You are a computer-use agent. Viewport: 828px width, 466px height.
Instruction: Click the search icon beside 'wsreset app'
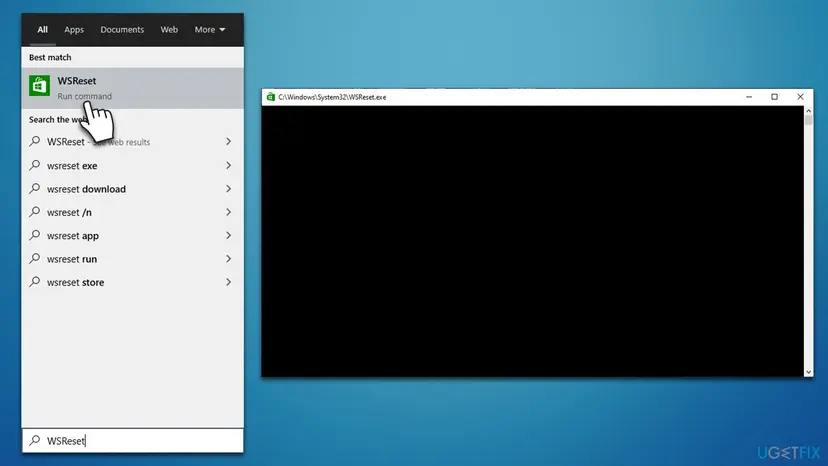35,235
